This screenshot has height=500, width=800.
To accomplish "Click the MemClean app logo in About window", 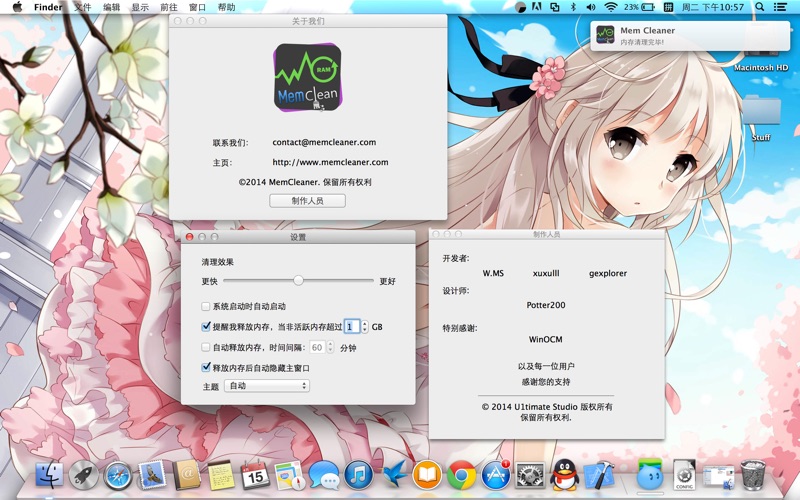I will pyautogui.click(x=308, y=77).
